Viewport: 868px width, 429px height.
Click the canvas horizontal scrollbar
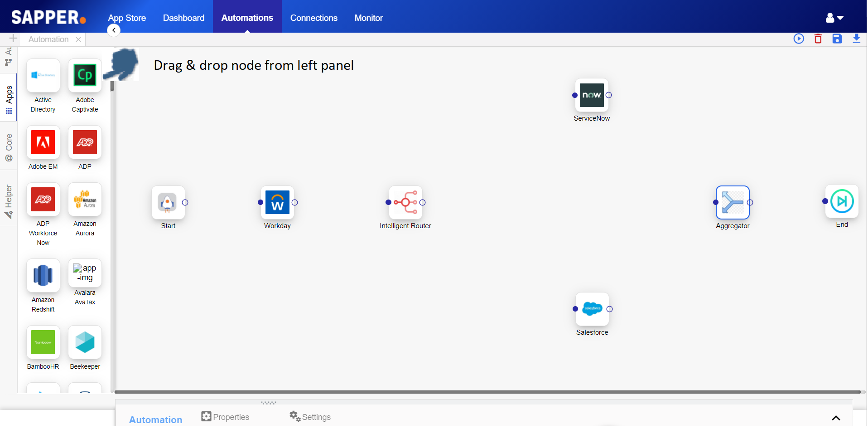click(x=487, y=392)
